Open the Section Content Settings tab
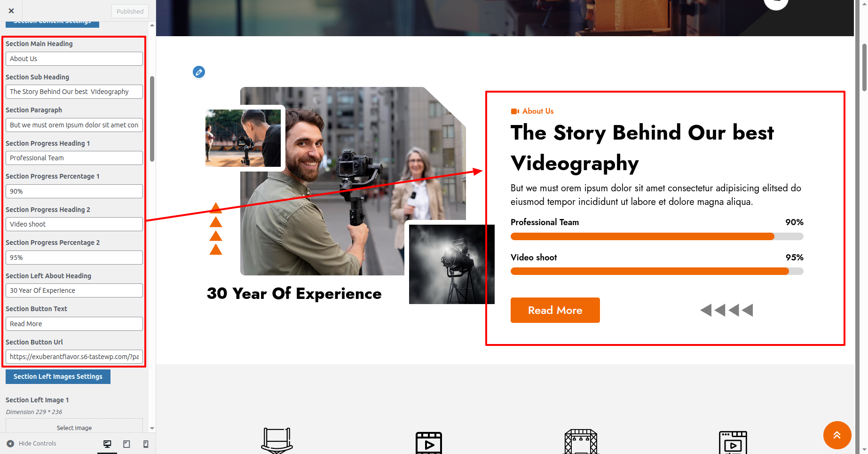 coord(52,23)
